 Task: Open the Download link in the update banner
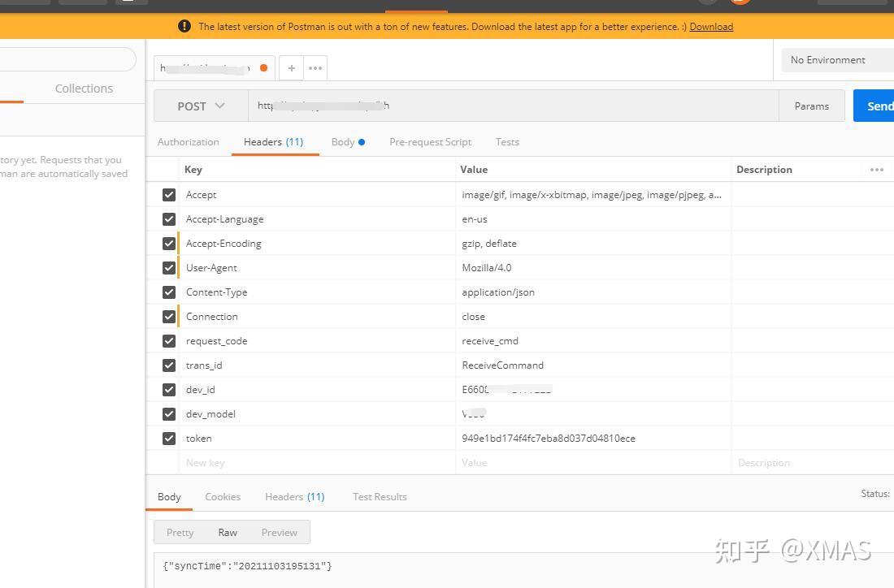(x=711, y=26)
